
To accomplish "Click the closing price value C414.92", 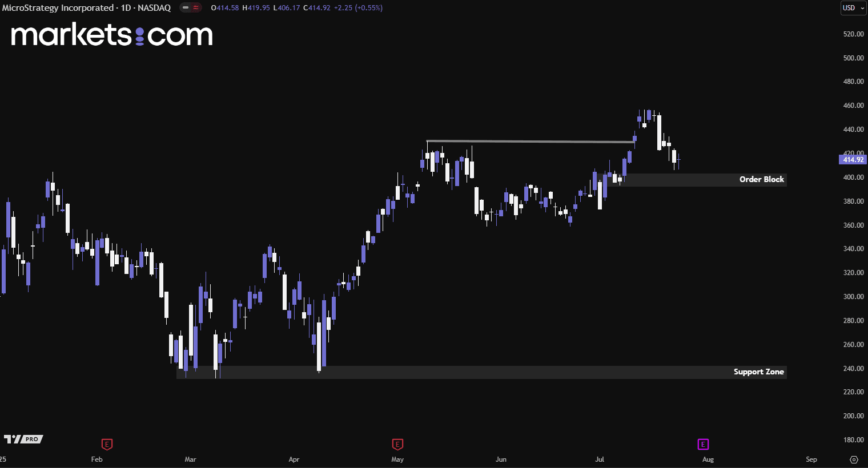I will 317,8.
